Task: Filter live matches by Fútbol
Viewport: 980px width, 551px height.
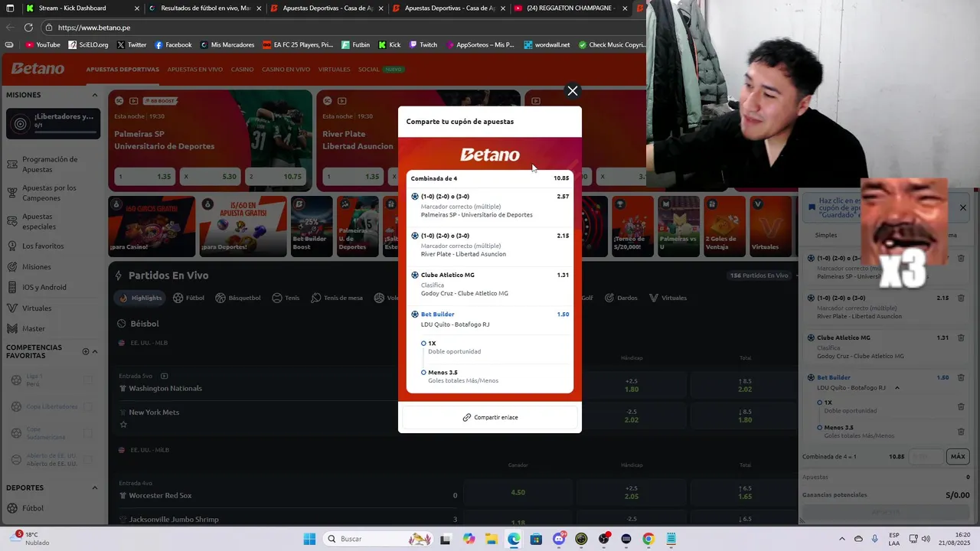Action: point(189,298)
